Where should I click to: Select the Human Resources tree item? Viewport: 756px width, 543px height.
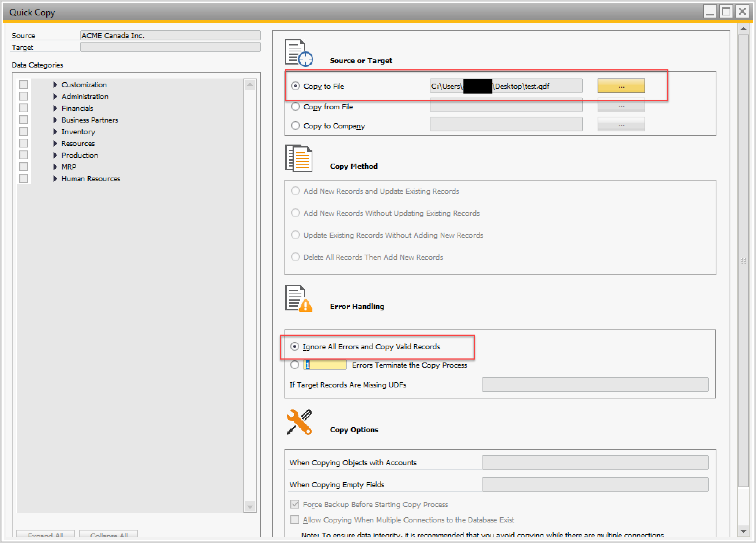pyautogui.click(x=91, y=179)
